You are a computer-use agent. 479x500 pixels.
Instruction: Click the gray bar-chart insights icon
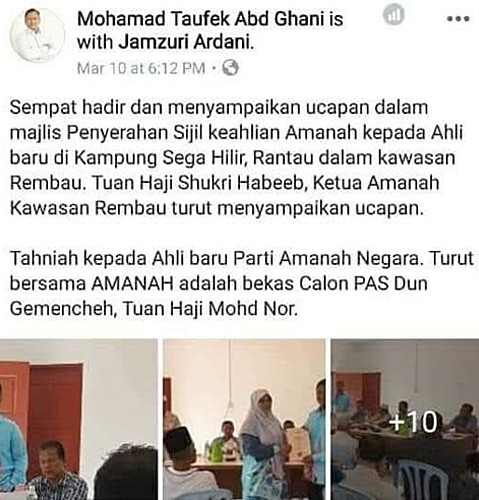pos(394,15)
